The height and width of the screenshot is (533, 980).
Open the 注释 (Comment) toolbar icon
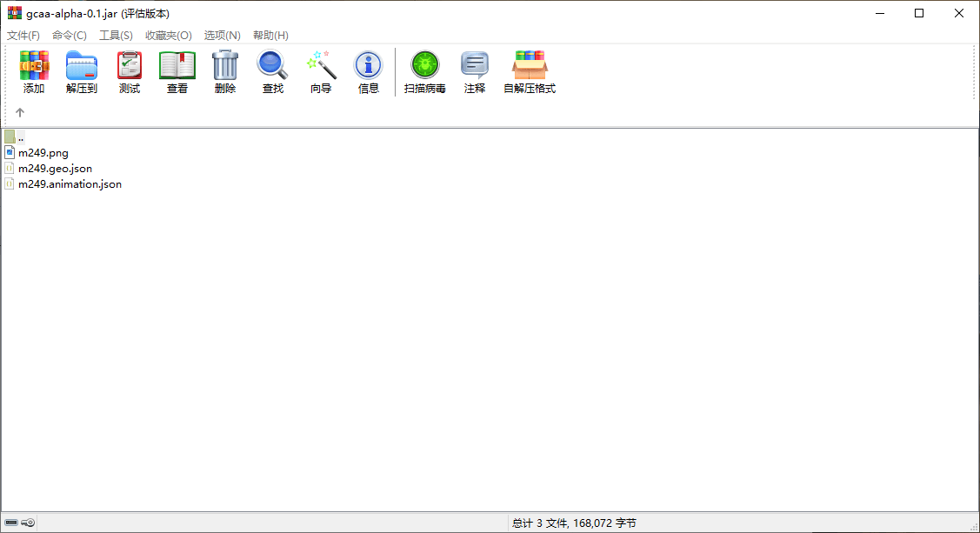point(475,72)
